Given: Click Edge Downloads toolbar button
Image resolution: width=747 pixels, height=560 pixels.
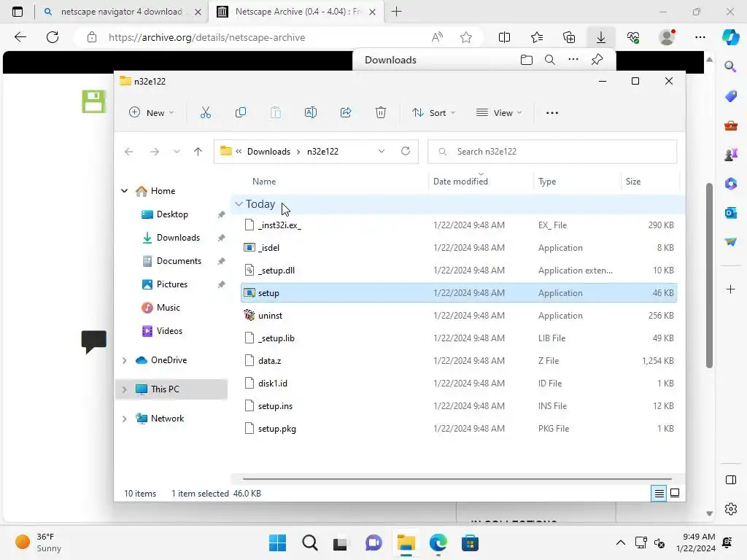Looking at the screenshot, I should (x=601, y=38).
